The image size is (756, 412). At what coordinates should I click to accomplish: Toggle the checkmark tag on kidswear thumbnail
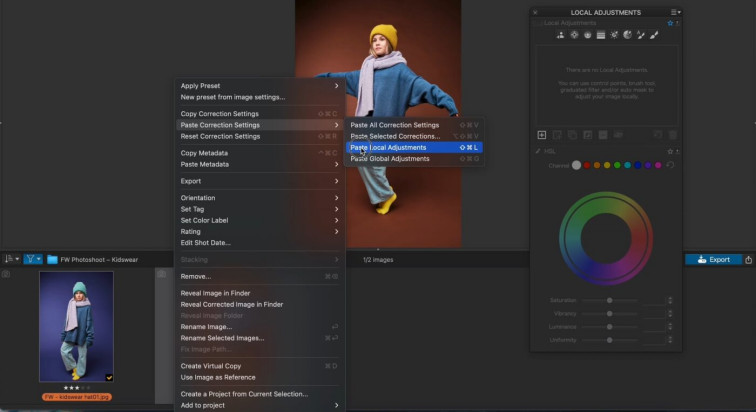pyautogui.click(x=109, y=378)
